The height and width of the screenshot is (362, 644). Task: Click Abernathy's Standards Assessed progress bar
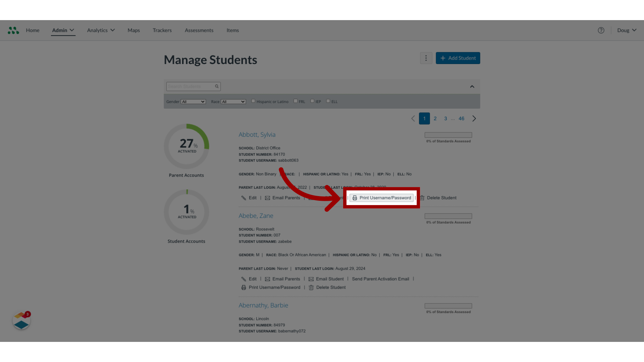(448, 306)
